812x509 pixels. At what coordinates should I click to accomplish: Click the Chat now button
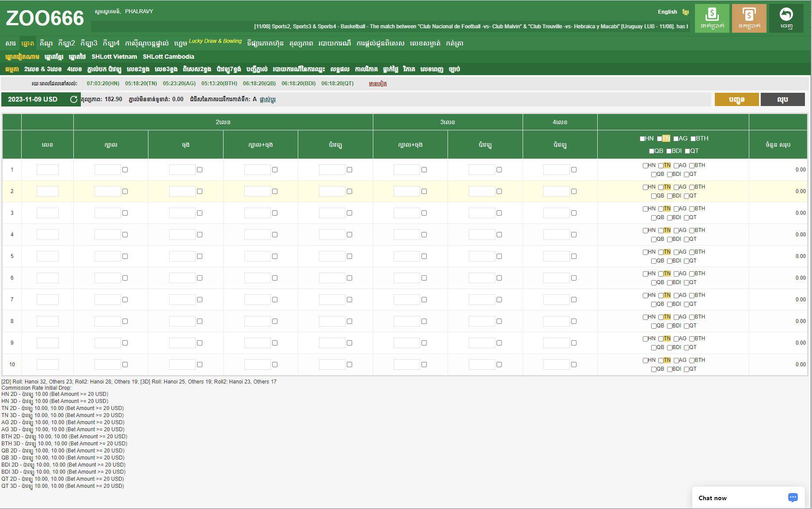point(748,498)
